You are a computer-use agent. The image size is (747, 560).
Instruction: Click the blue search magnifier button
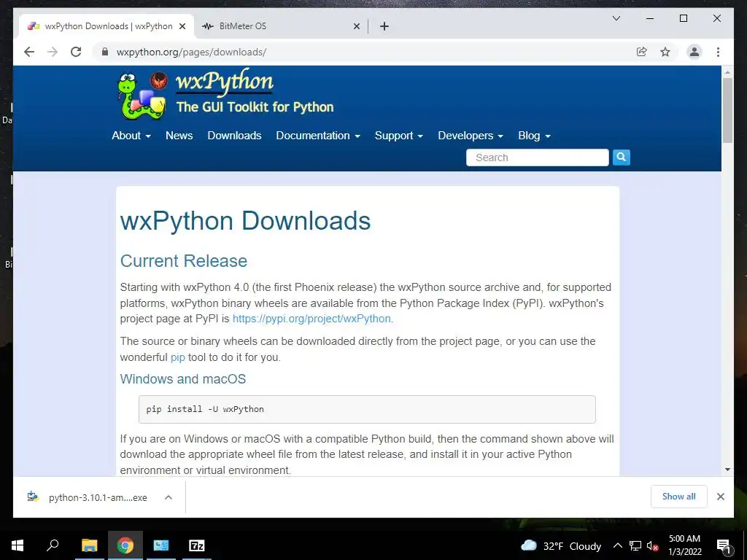point(622,157)
